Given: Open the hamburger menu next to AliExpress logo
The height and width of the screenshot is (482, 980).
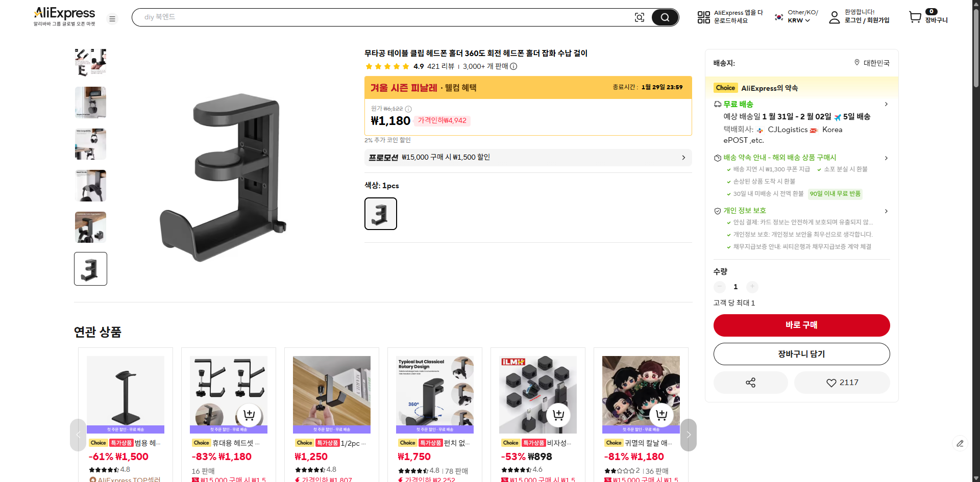Looking at the screenshot, I should coord(112,18).
